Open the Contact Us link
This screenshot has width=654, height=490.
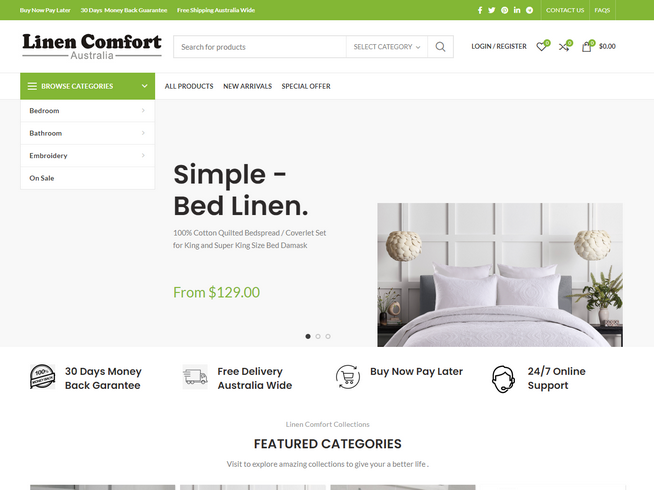[x=565, y=10]
